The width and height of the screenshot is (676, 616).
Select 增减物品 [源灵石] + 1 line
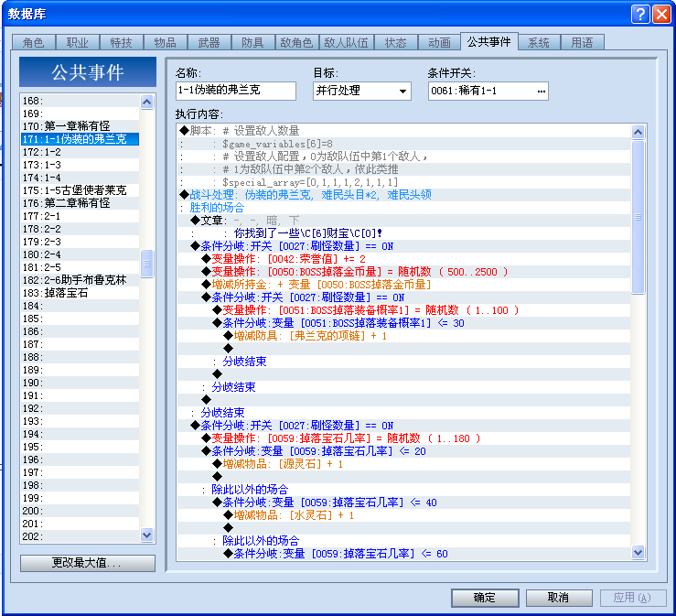coord(404,464)
